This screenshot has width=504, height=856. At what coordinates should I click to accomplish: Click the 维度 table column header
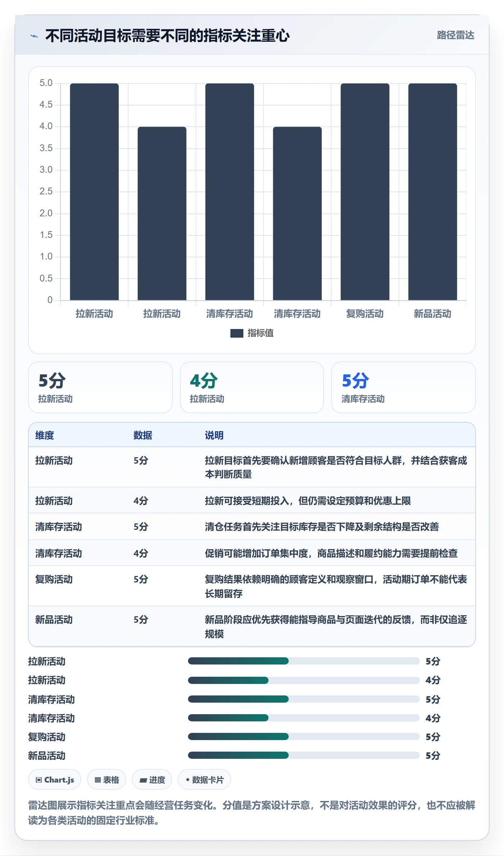click(45, 436)
